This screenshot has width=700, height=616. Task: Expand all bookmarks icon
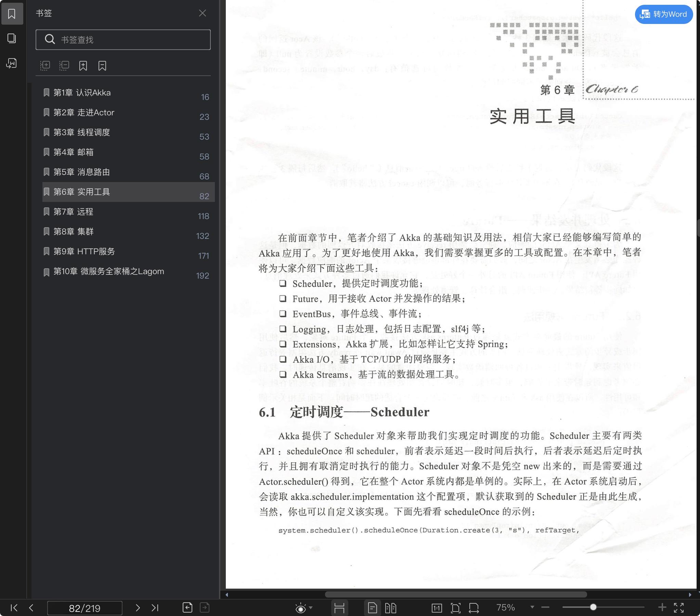(45, 65)
